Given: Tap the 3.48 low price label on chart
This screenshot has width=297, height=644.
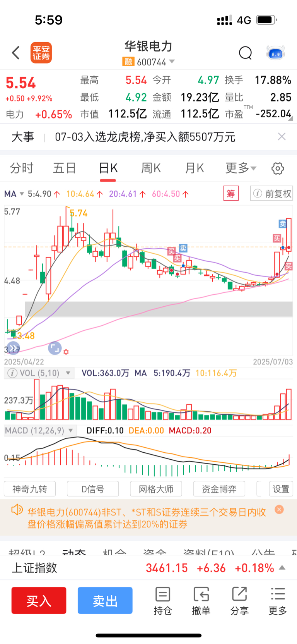Looking at the screenshot, I should click(26, 336).
